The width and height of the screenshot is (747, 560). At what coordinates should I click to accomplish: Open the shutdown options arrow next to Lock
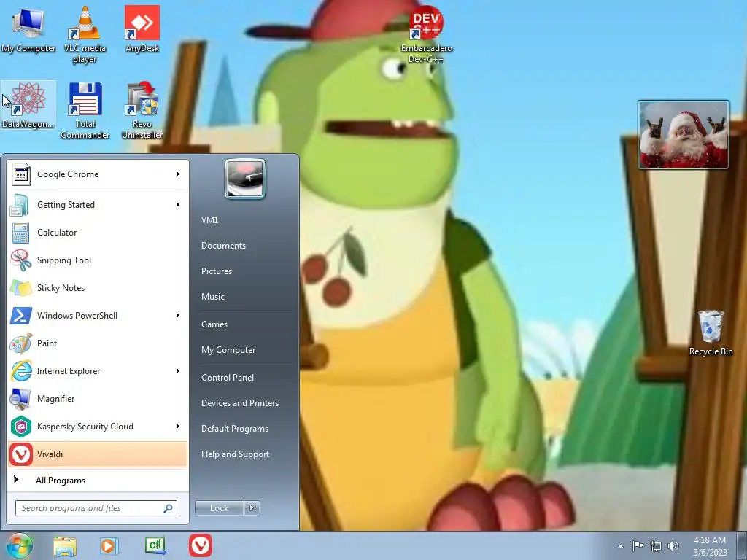click(252, 508)
